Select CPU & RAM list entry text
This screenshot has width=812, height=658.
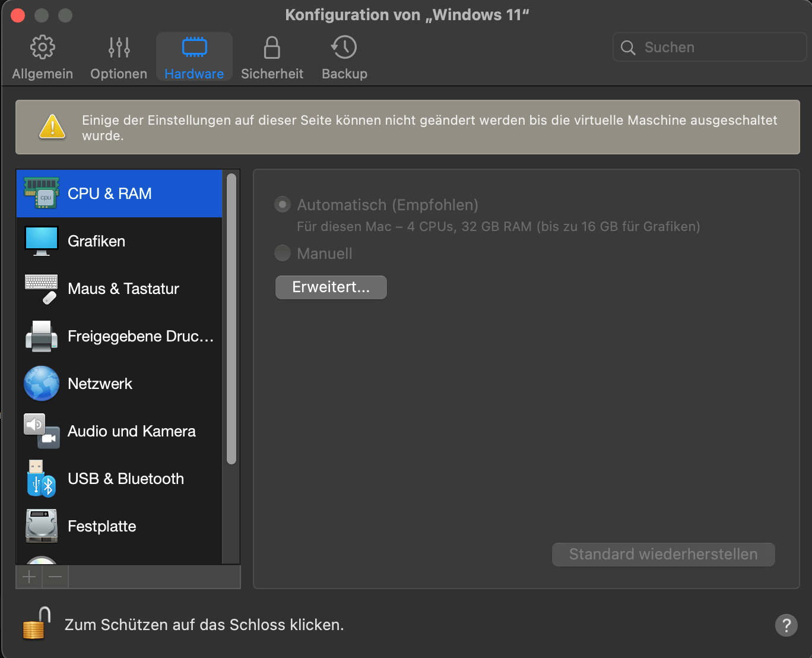[110, 194]
